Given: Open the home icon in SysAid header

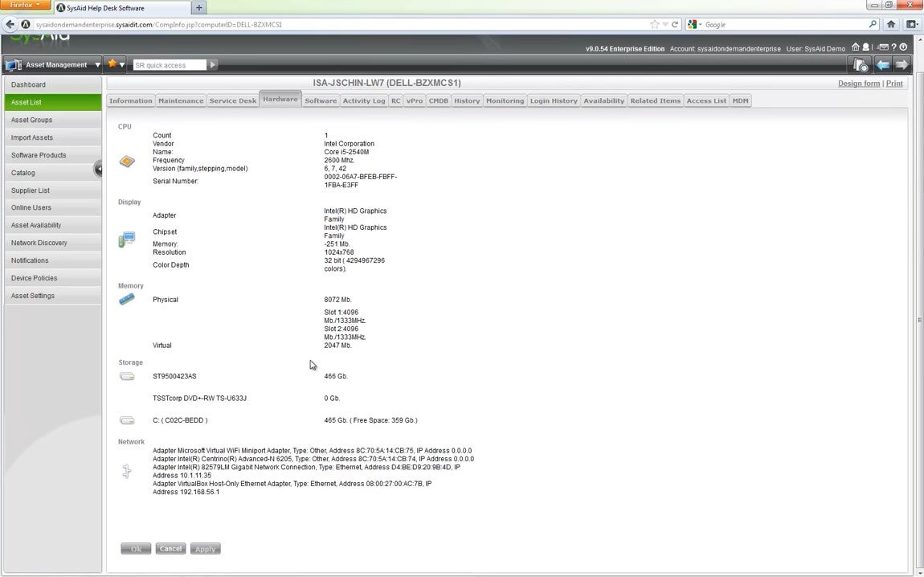Looking at the screenshot, I should pos(856,47).
